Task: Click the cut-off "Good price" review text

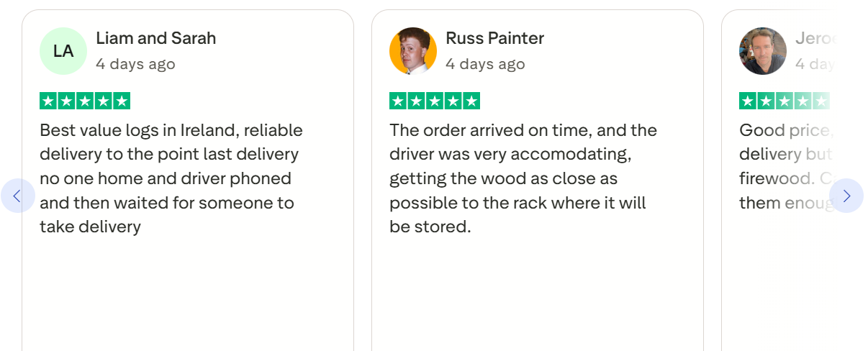Action: tap(785, 167)
